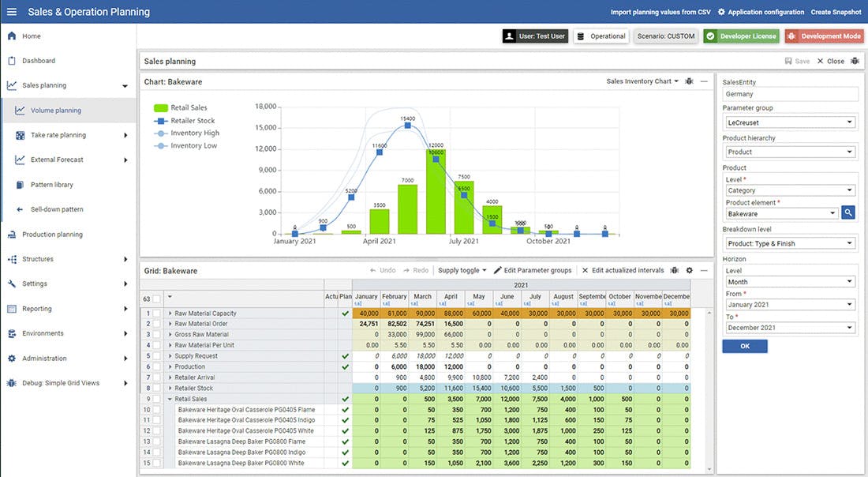Click the grid settings gear icon
This screenshot has height=477, width=868.
(x=689, y=270)
